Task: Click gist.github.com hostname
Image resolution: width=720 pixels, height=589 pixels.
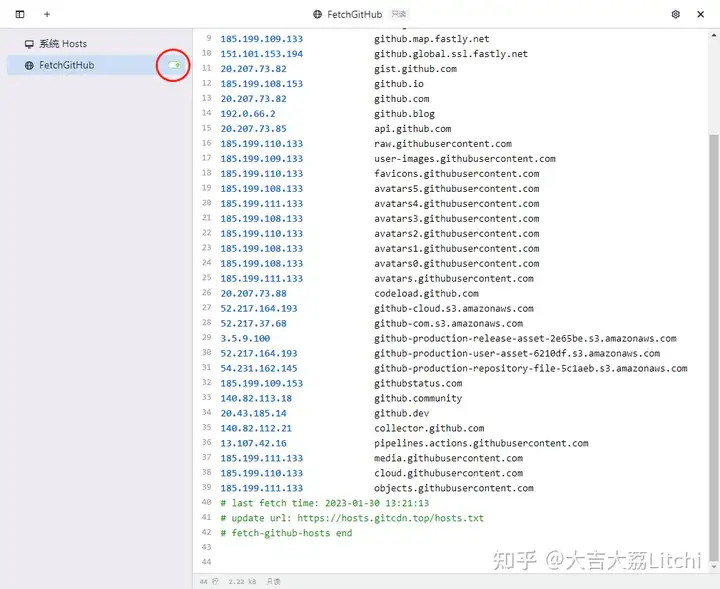Action: point(415,69)
